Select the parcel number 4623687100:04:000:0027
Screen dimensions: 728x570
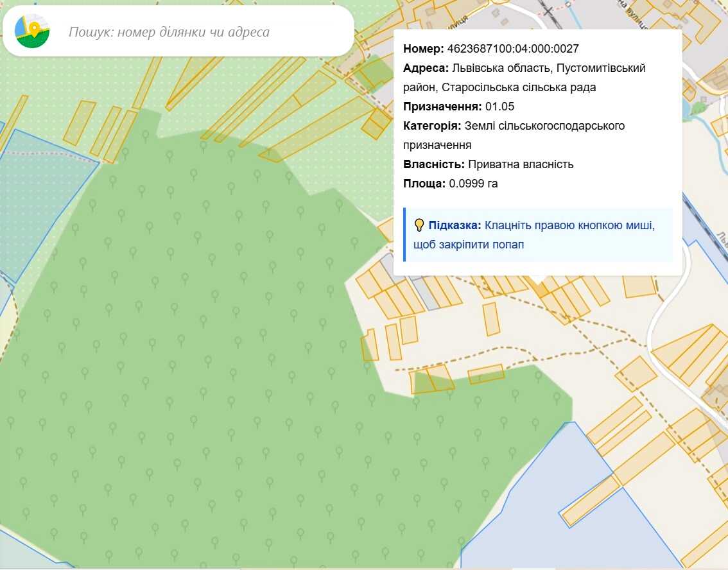pos(512,49)
